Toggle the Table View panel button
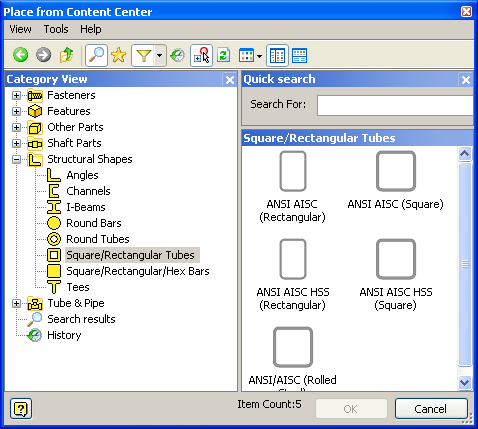The height and width of the screenshot is (429, 478). click(x=299, y=55)
